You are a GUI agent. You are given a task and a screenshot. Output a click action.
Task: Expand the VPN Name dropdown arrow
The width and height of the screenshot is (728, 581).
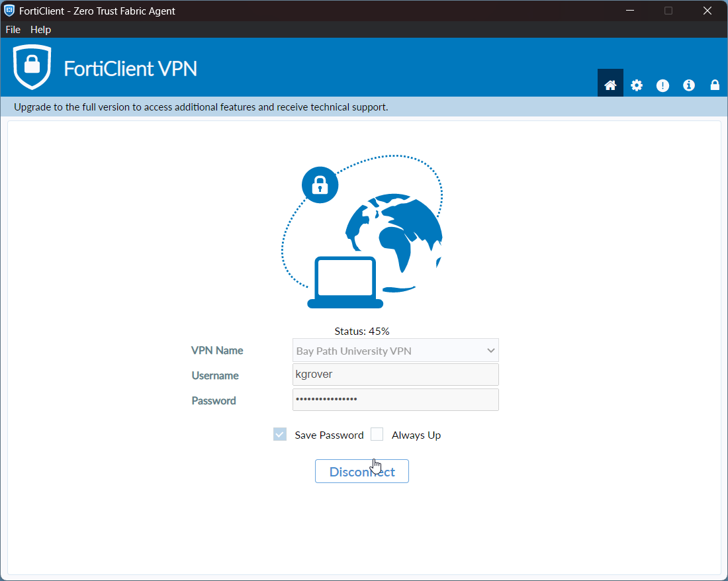pyautogui.click(x=490, y=351)
